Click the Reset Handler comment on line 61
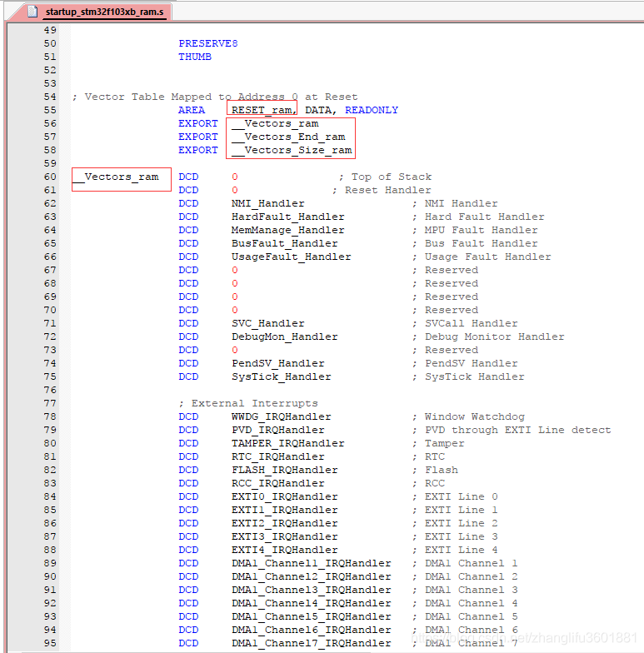This screenshot has width=644, height=653. (382, 190)
